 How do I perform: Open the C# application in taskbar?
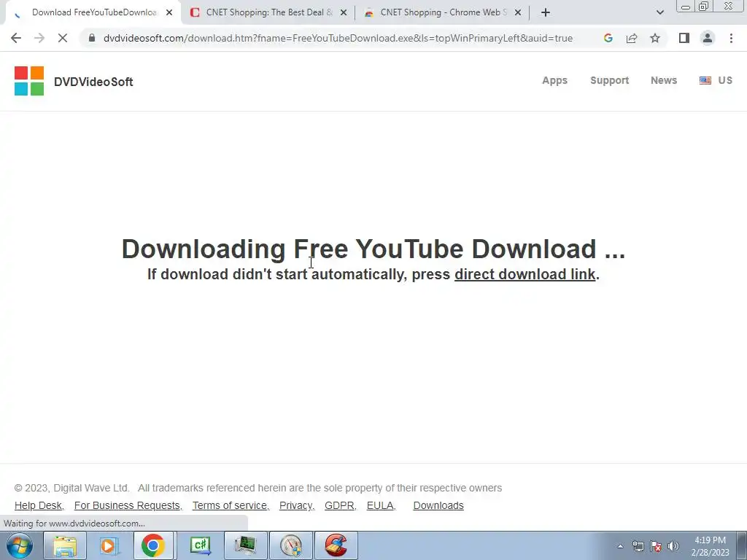200,545
